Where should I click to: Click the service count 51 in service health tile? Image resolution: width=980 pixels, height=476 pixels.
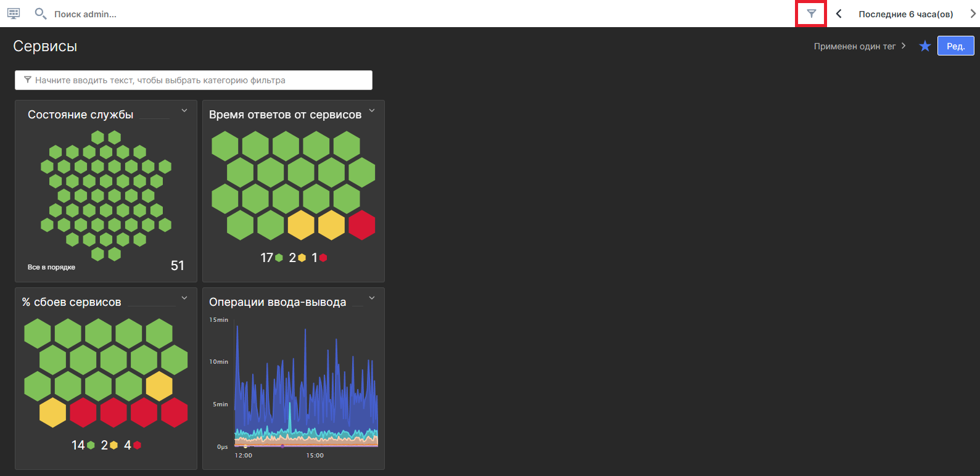tap(177, 266)
